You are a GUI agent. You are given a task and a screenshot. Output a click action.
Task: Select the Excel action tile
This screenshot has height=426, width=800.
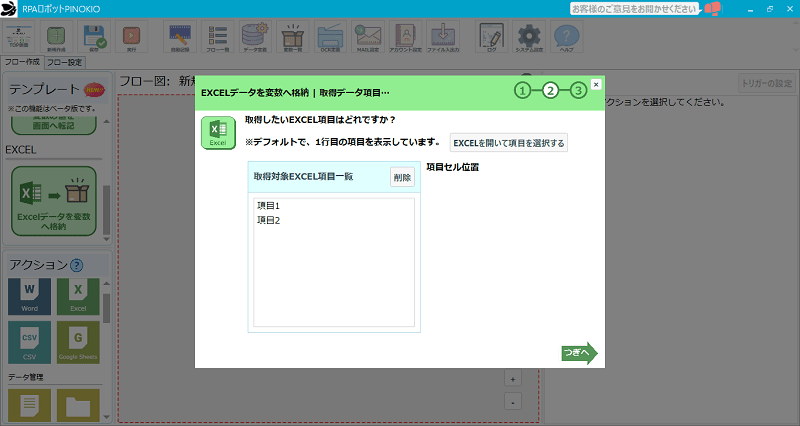(x=78, y=296)
